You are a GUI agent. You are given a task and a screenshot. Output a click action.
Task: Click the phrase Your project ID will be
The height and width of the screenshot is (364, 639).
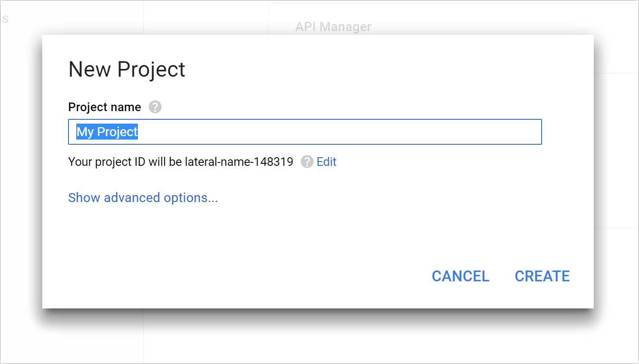[x=125, y=162]
